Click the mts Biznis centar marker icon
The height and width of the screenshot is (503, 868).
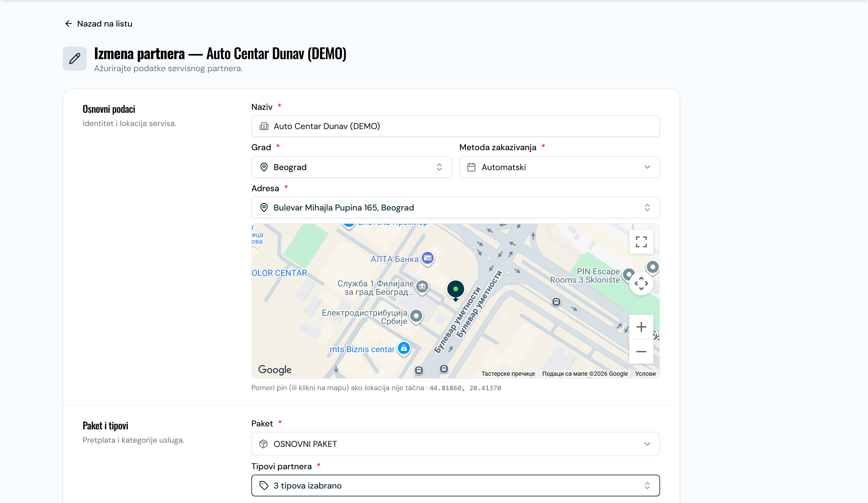click(x=404, y=348)
